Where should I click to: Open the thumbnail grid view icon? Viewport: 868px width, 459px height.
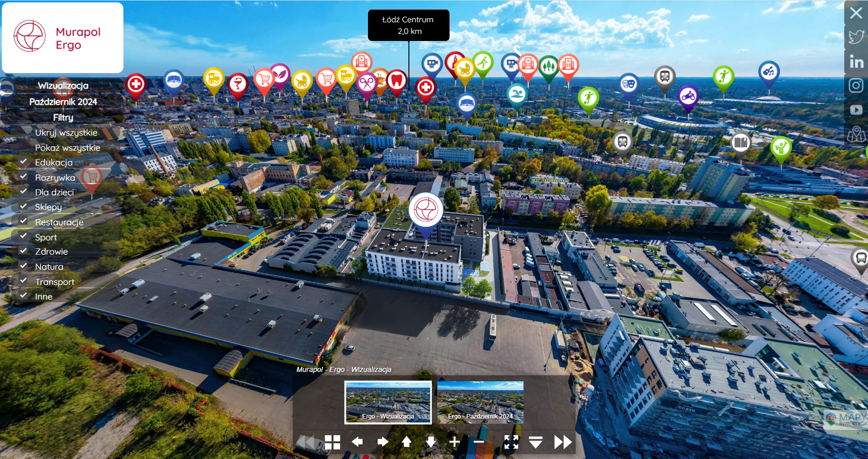pos(332,442)
